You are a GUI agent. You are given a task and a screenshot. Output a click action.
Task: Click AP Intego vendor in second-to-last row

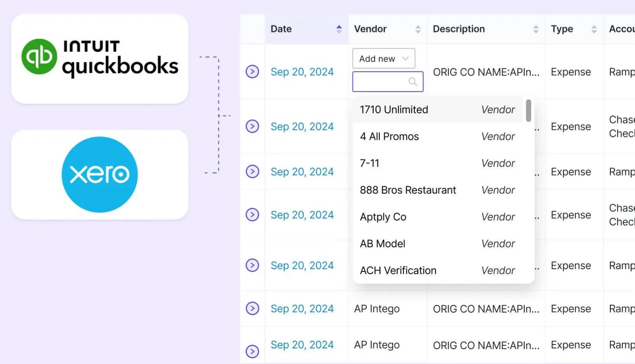pos(377,309)
